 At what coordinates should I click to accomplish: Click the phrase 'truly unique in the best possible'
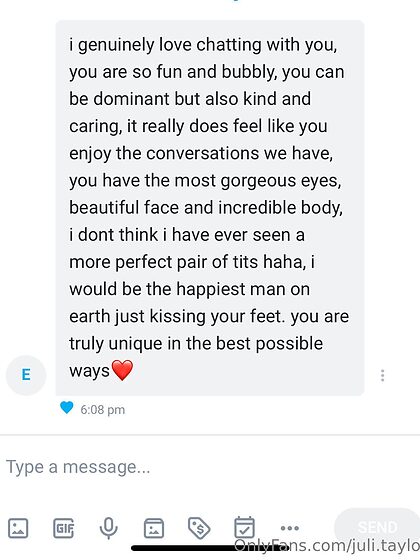coord(196,344)
